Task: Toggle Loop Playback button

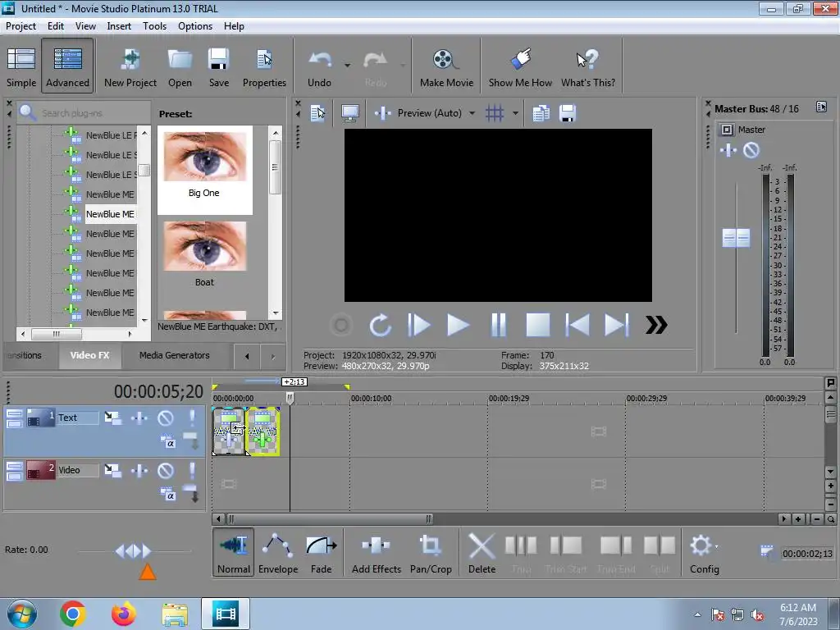Action: coord(381,325)
